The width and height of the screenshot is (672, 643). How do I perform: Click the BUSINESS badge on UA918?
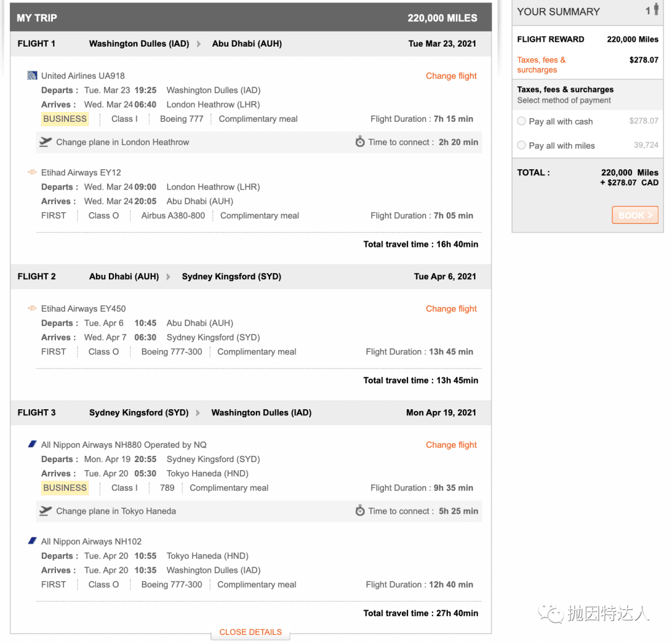pos(65,119)
